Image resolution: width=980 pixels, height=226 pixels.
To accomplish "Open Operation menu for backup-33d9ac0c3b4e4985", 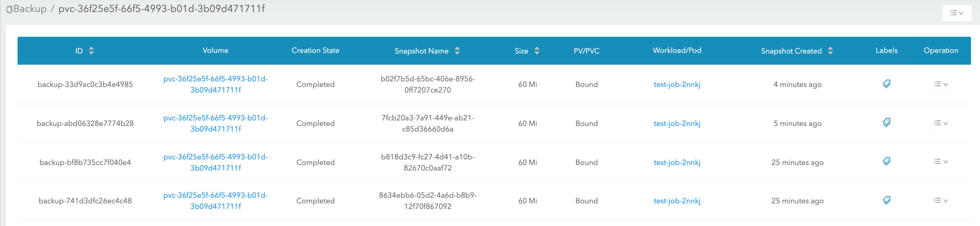I will 941,84.
